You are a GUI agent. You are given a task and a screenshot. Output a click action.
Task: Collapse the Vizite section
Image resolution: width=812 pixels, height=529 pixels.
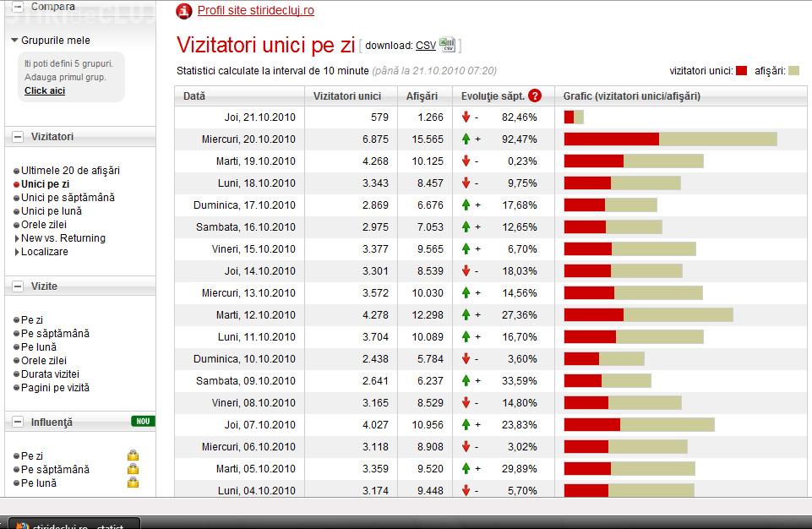click(17, 286)
